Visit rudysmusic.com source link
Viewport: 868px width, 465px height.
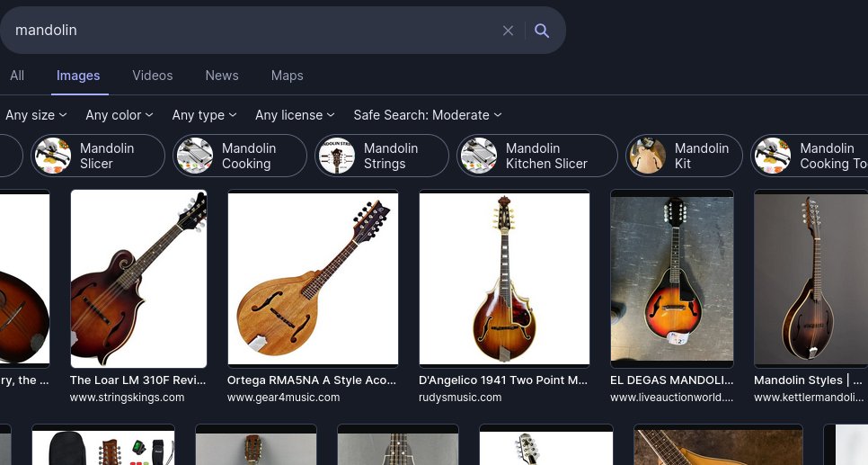click(460, 398)
